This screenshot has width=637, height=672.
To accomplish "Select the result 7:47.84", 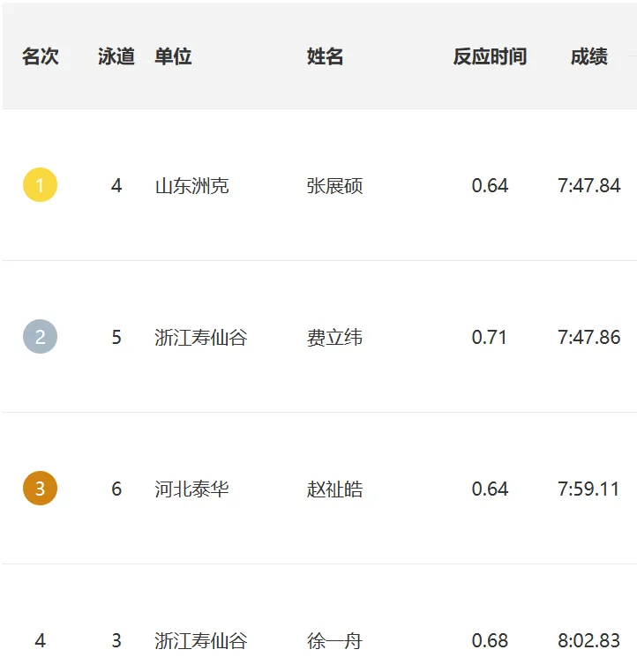I will (589, 185).
